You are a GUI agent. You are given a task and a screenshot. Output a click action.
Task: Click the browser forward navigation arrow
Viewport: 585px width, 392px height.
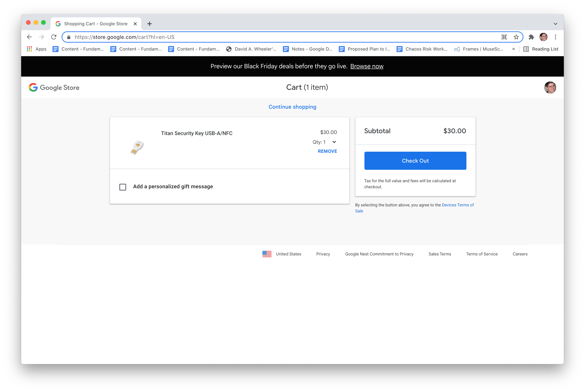tap(41, 37)
